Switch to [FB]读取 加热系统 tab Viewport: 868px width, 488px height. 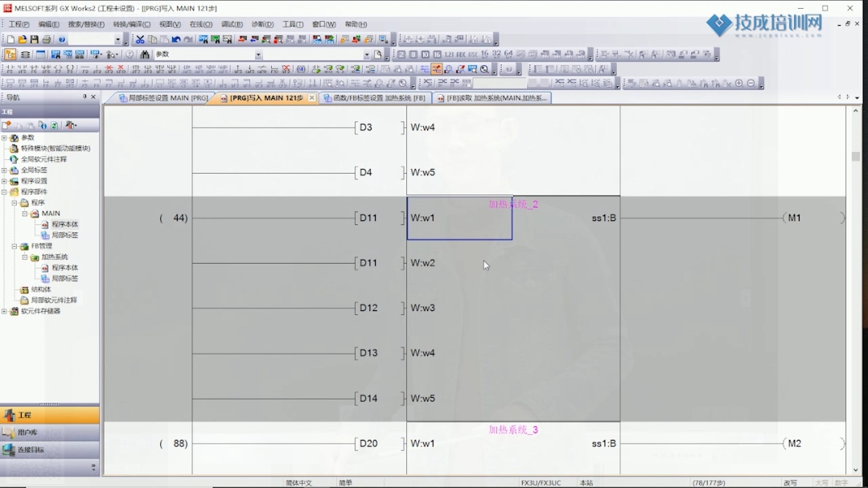click(x=492, y=98)
